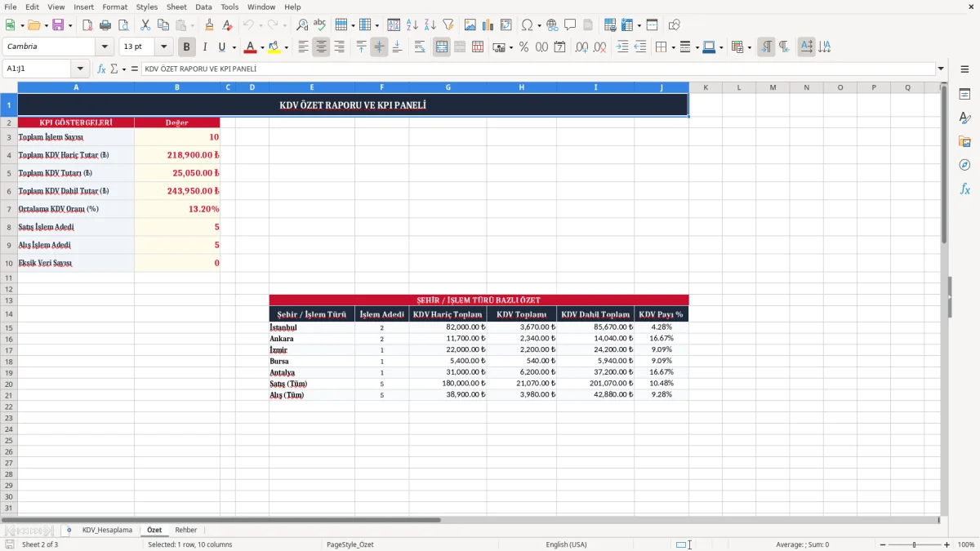Activate Clone Formatting paintbrush
Image resolution: width=980 pixels, height=551 pixels.
click(209, 25)
